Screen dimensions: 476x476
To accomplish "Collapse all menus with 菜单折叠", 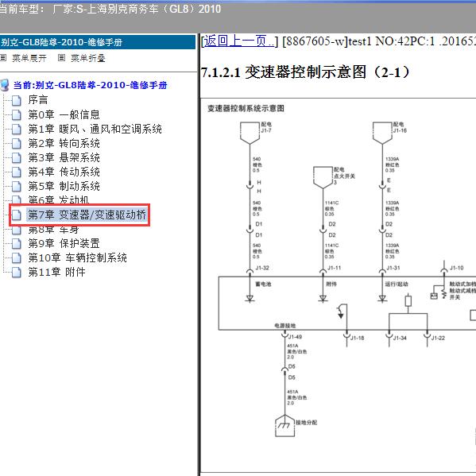I will (x=87, y=58).
